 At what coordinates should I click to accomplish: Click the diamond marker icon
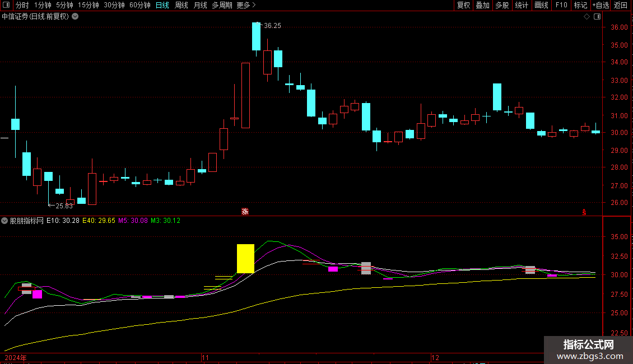[587, 17]
